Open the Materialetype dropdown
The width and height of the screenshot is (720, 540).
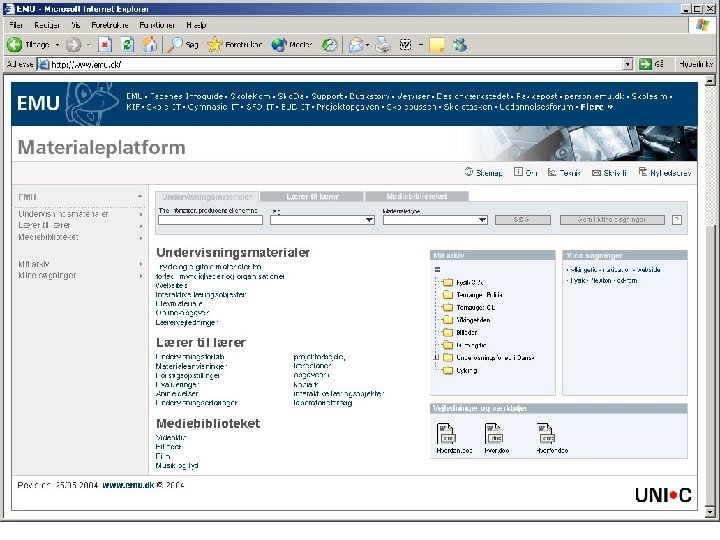coord(434,220)
